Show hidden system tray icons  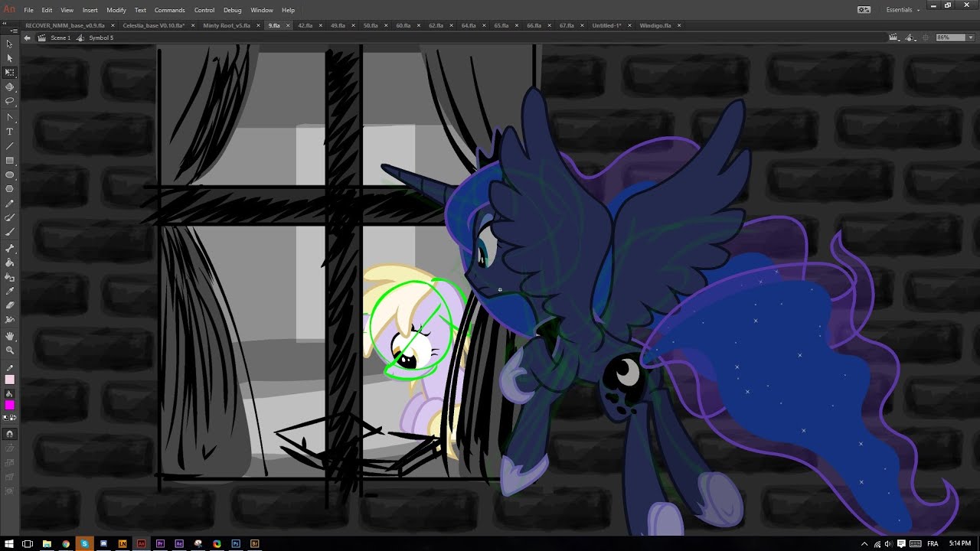864,543
